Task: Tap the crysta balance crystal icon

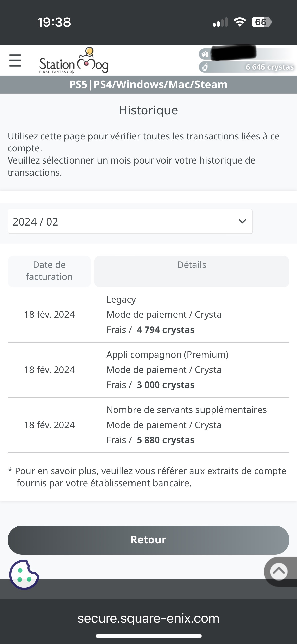Action: [x=205, y=67]
